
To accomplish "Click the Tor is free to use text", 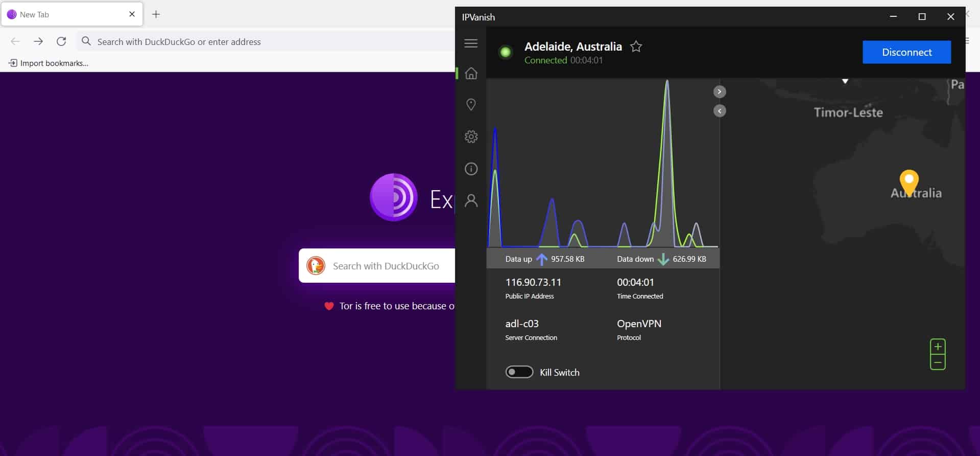I will pos(397,306).
